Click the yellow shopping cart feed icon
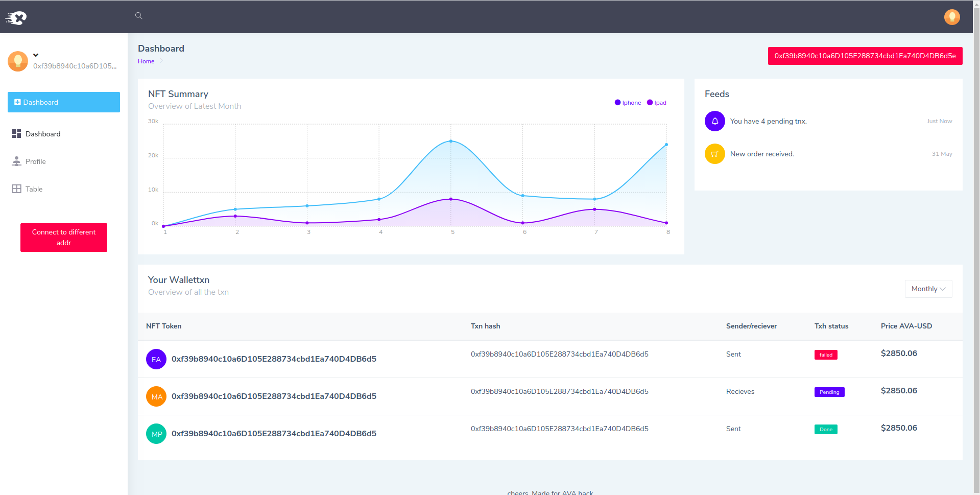This screenshot has width=980, height=495. coord(715,154)
